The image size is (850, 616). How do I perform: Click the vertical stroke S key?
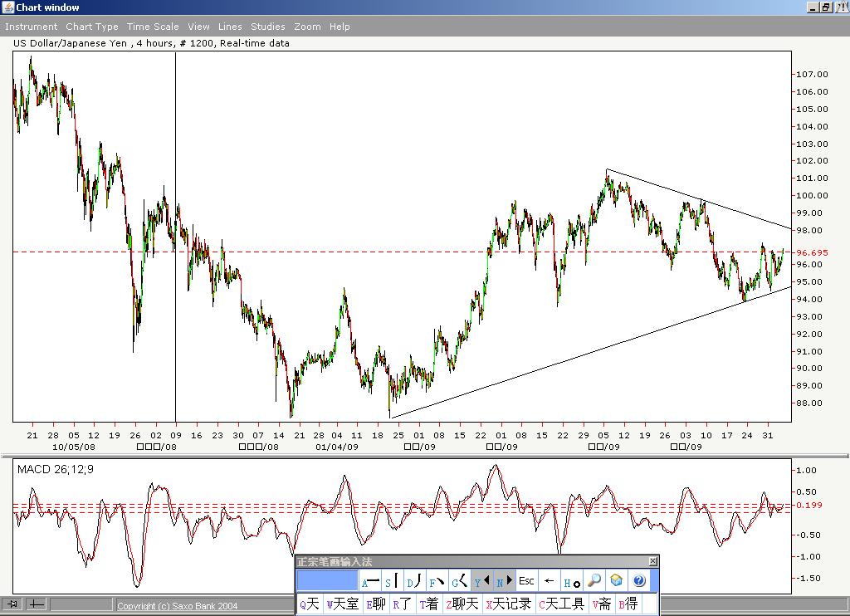(x=393, y=581)
